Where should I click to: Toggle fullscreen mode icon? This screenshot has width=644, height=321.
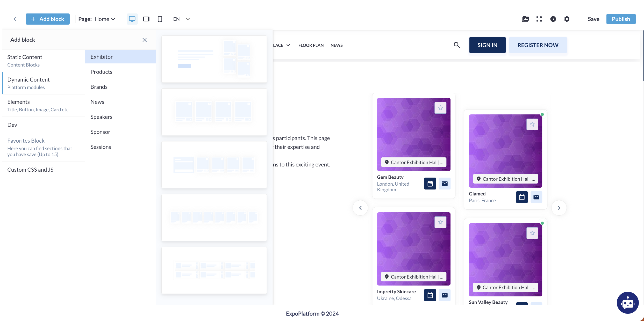[539, 19]
